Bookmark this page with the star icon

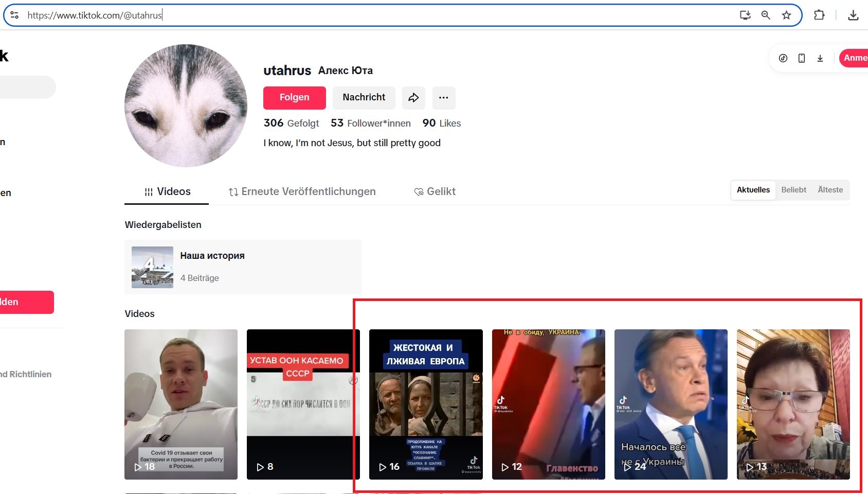point(786,15)
